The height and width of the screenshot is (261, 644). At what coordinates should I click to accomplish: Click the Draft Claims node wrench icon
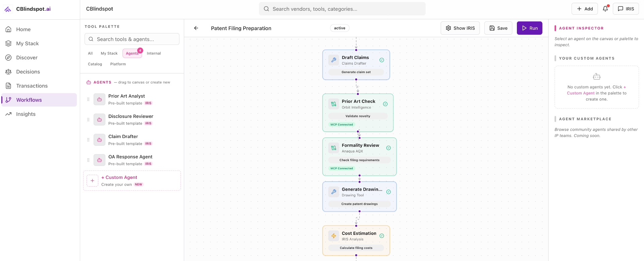[334, 60]
